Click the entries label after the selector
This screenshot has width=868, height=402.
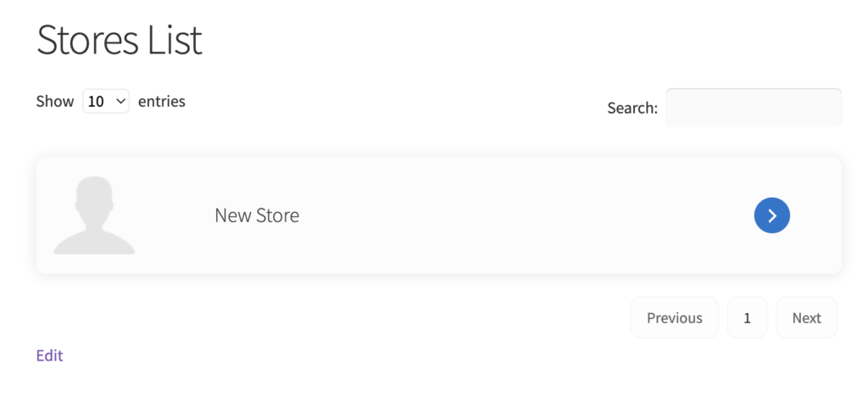click(x=162, y=101)
